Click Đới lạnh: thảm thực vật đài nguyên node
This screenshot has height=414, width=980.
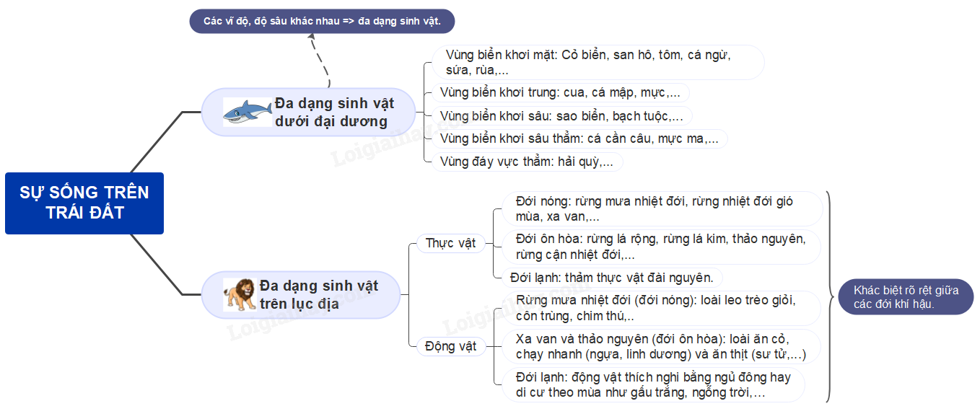[612, 277]
